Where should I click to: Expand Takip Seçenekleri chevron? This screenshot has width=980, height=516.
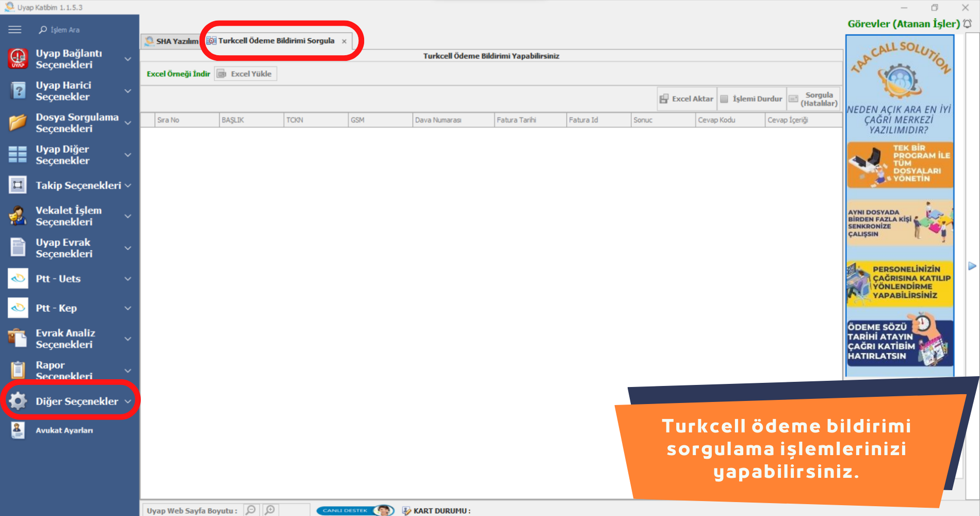(x=128, y=185)
